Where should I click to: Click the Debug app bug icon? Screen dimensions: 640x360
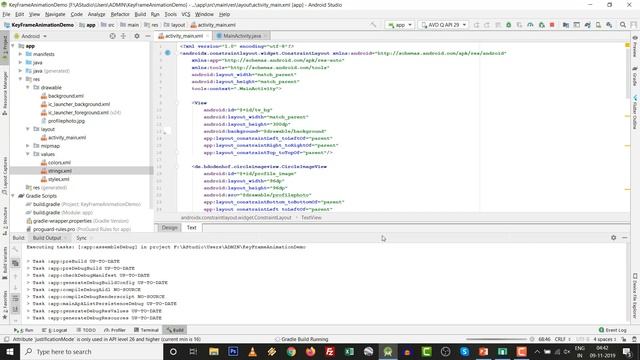click(x=509, y=25)
